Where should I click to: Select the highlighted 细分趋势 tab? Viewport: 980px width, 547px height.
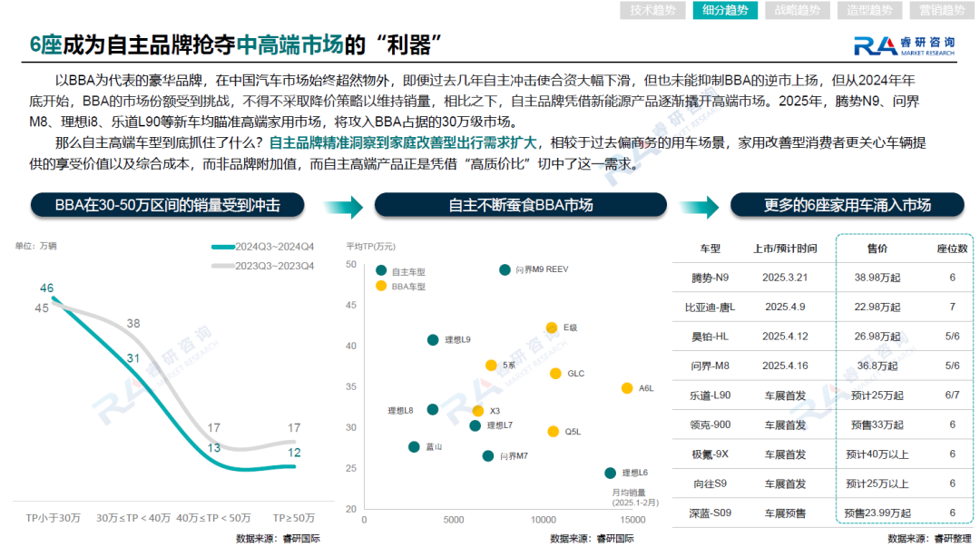(725, 10)
